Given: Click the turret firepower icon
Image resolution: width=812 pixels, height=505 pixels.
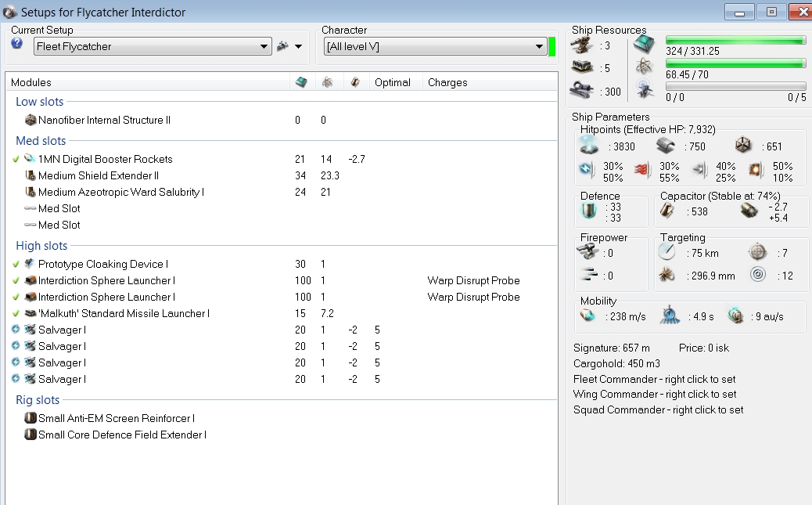Looking at the screenshot, I should (x=587, y=252).
